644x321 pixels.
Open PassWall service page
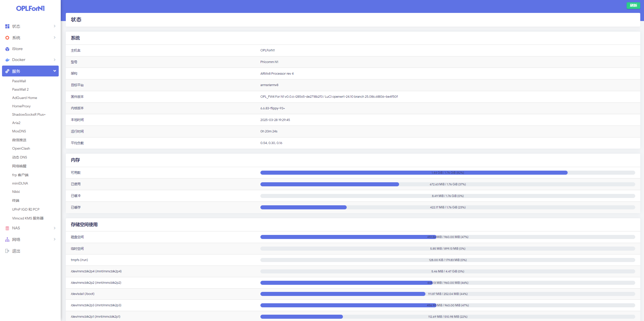(x=19, y=81)
